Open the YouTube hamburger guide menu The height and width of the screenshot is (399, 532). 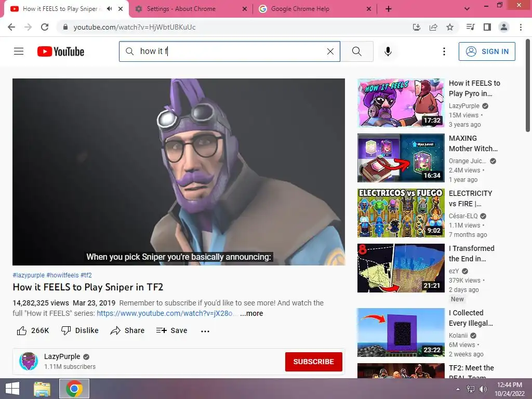[x=19, y=51]
